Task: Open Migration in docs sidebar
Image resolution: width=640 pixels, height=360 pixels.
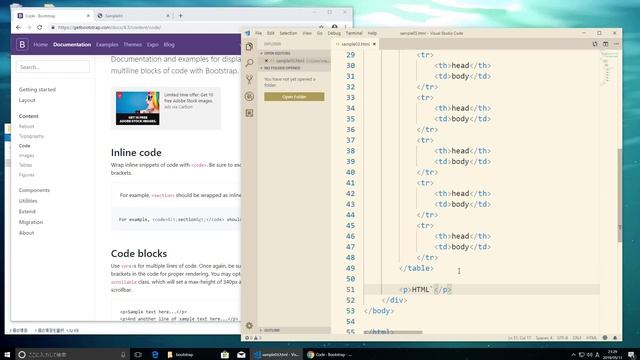Action: tap(31, 222)
